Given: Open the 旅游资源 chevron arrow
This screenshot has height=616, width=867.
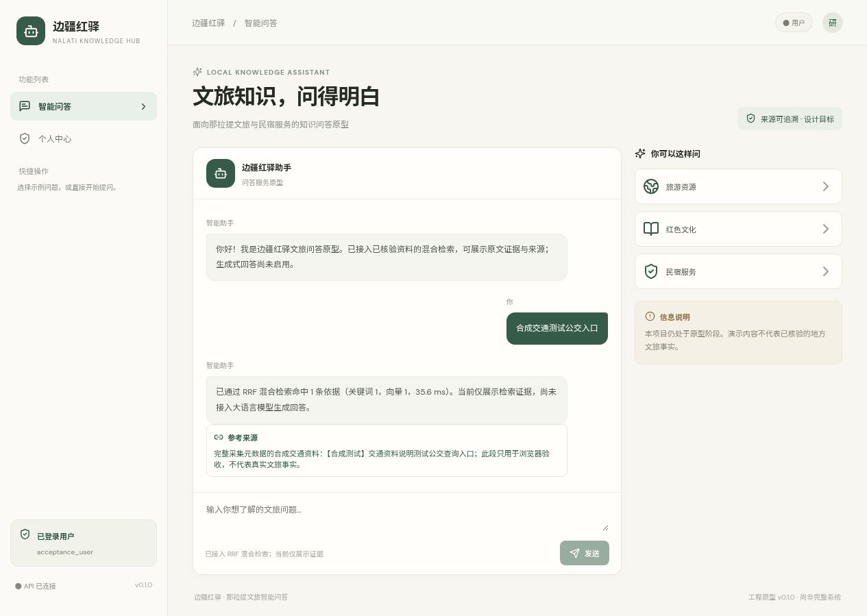Looking at the screenshot, I should tap(826, 186).
